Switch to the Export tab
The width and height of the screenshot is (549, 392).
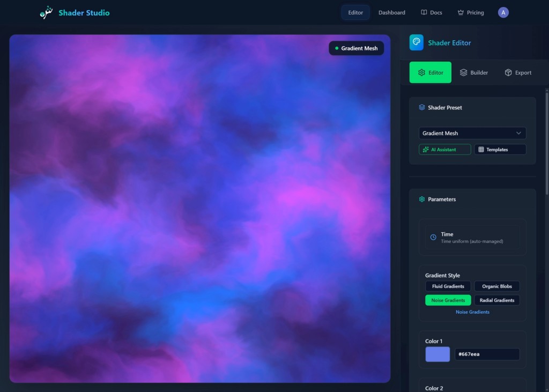point(518,72)
